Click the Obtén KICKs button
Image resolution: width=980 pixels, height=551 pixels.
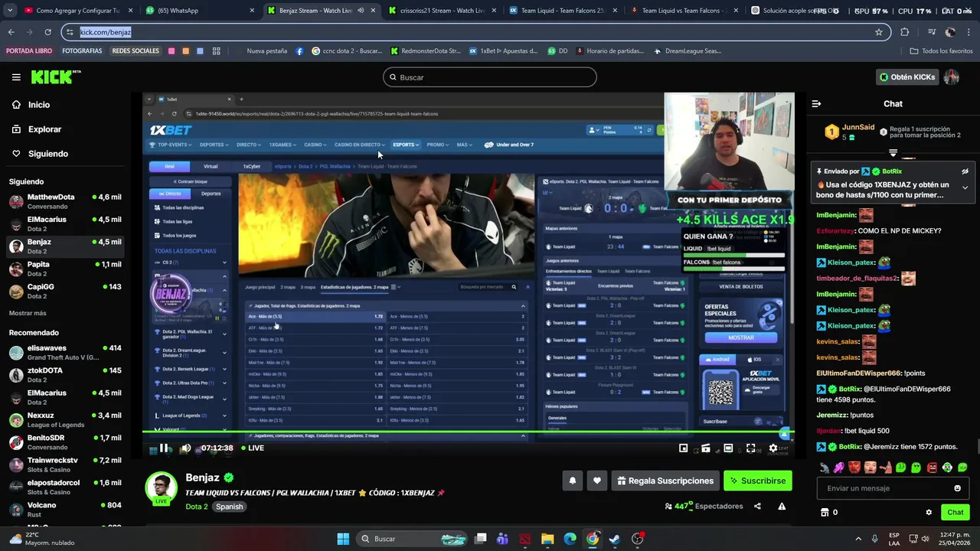tap(907, 77)
